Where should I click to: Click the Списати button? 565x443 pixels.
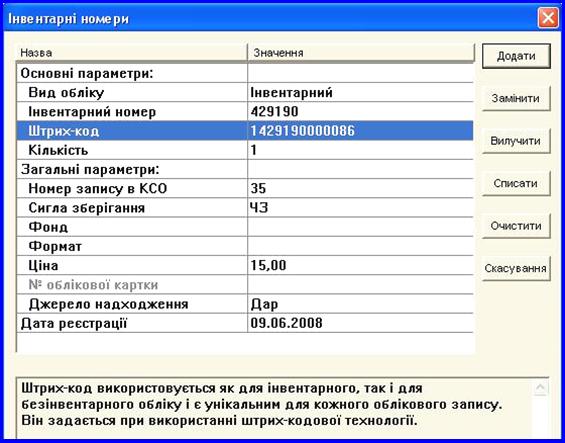pos(516,183)
